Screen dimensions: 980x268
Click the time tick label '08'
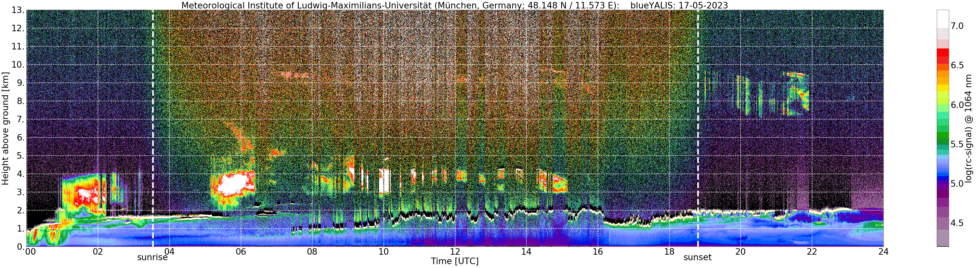click(x=312, y=252)
